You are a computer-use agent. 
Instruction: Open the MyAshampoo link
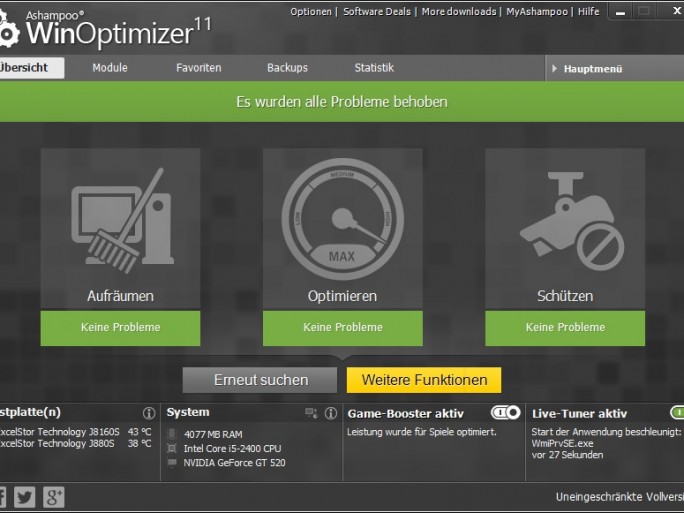[537, 12]
